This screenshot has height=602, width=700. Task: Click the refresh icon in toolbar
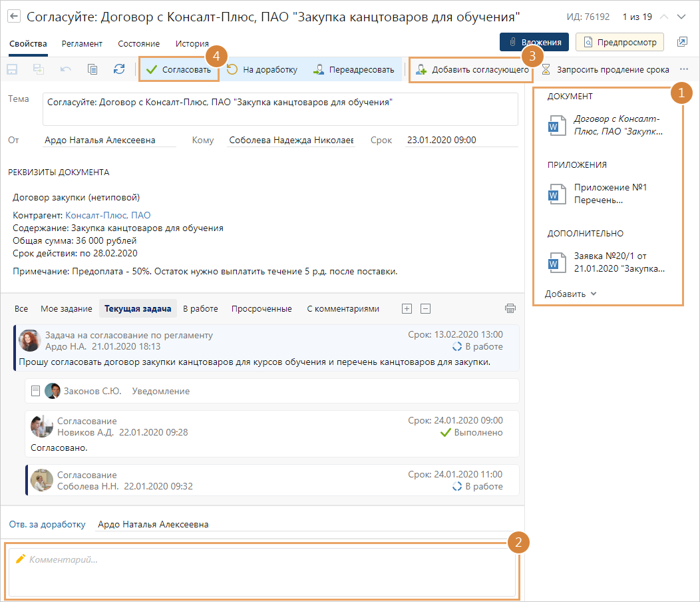(x=119, y=69)
